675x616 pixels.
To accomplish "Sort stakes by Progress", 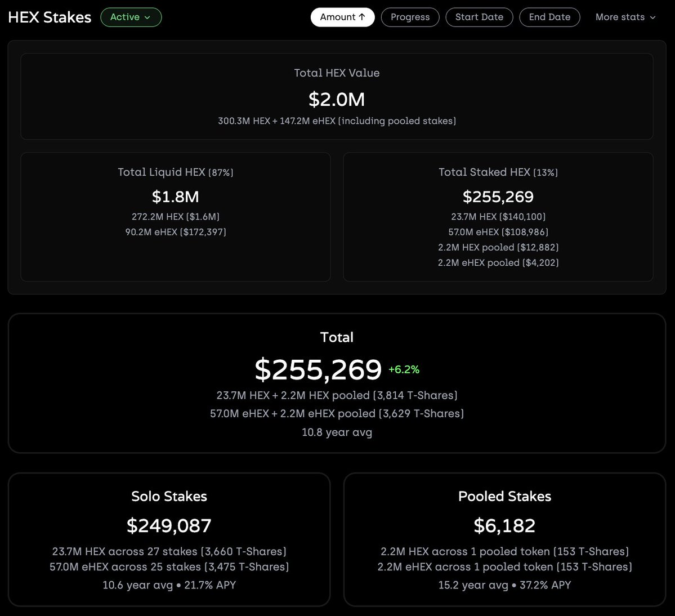I will tap(410, 17).
